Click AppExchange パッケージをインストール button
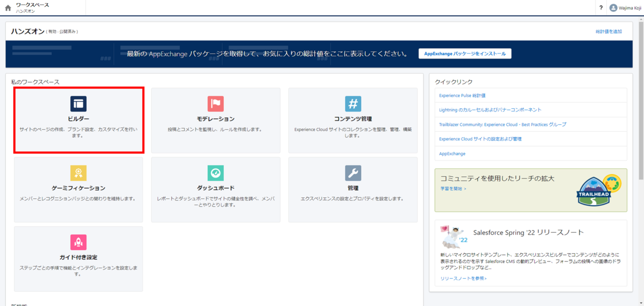The width and height of the screenshot is (644, 306). [465, 54]
